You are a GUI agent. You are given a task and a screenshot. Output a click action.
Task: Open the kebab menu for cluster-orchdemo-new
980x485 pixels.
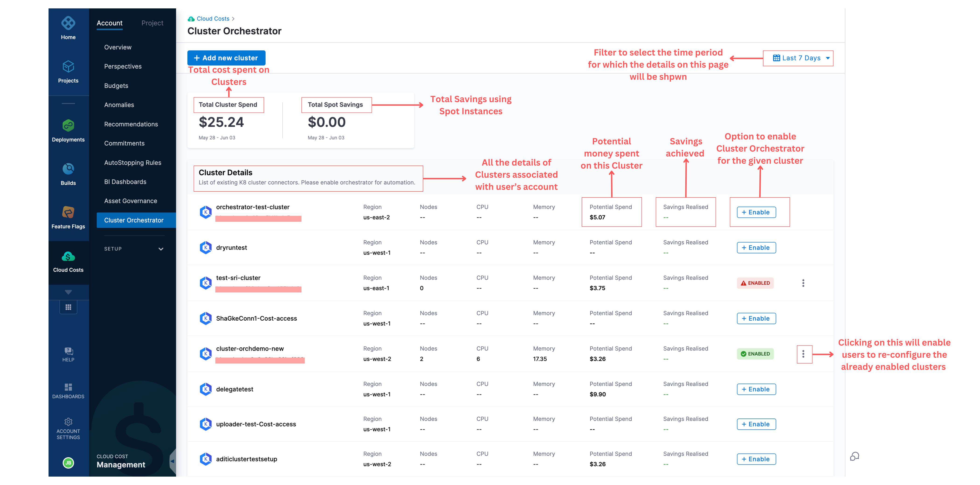803,354
